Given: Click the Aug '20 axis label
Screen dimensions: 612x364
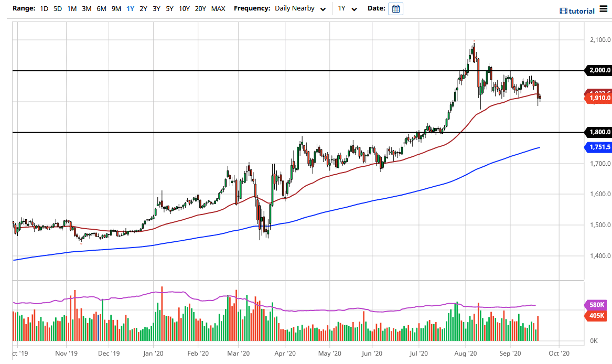Looking at the screenshot, I should click(x=466, y=354).
